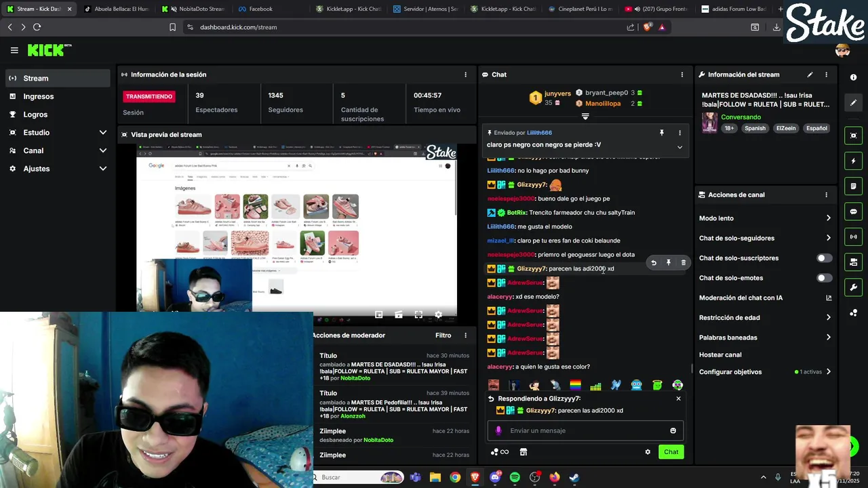Viewport: 868px width, 488px height.
Task: Click NobitaDoto link in first Título entry
Action: click(x=355, y=378)
